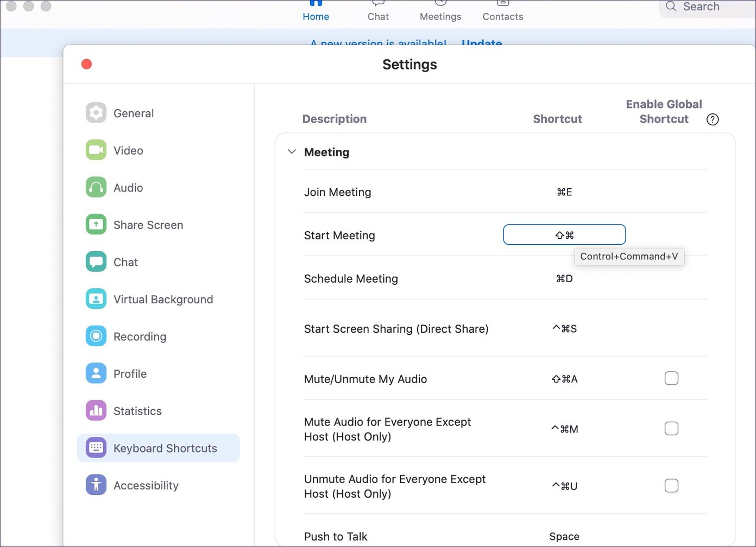Open General settings gear icon

(96, 113)
